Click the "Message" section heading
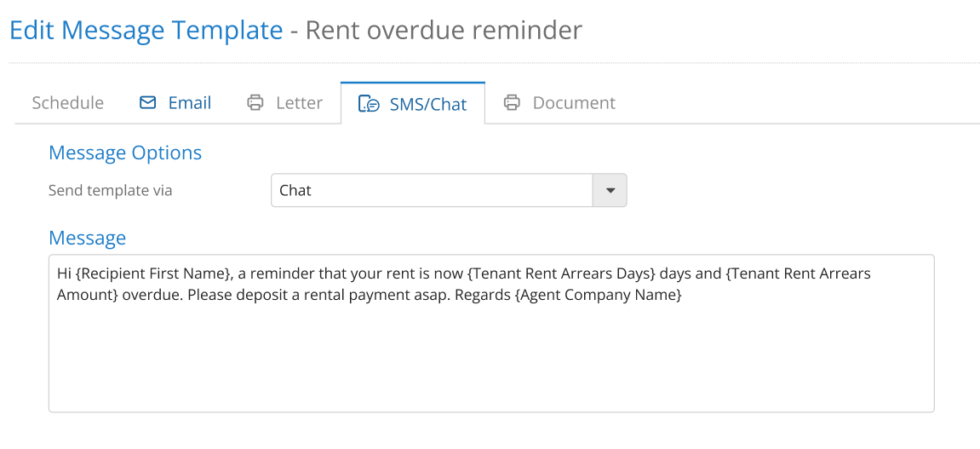980x449 pixels. point(87,238)
